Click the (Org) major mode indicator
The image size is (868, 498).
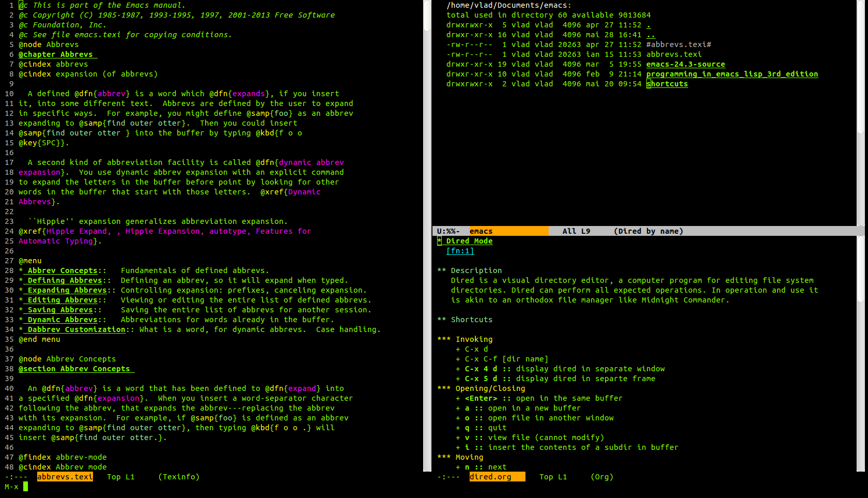602,477
